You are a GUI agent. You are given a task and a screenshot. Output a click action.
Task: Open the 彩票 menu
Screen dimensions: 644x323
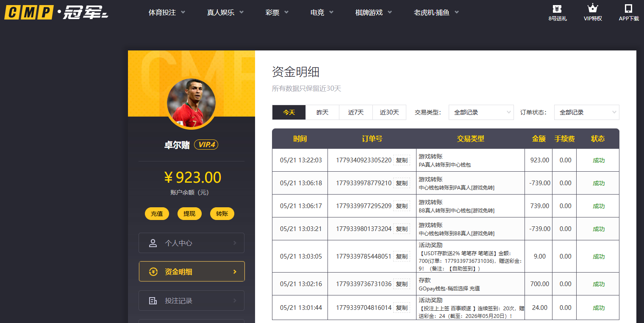click(x=272, y=13)
